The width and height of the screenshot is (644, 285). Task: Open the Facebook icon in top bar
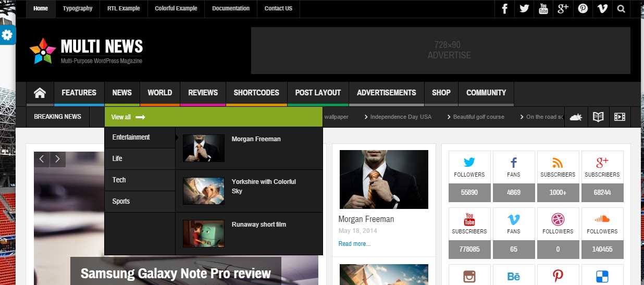pos(504,8)
